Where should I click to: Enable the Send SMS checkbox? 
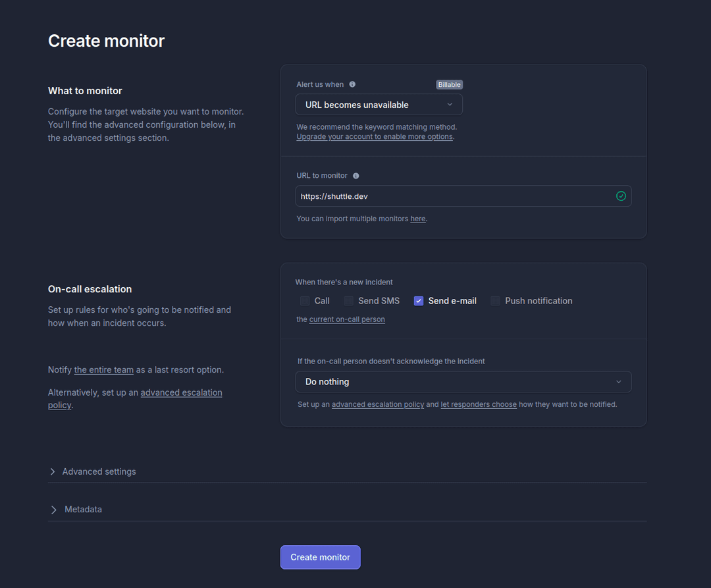coord(348,300)
